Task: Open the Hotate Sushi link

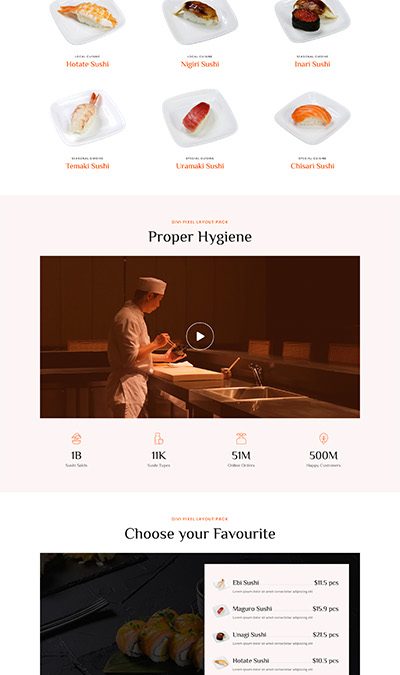Action: (x=87, y=64)
